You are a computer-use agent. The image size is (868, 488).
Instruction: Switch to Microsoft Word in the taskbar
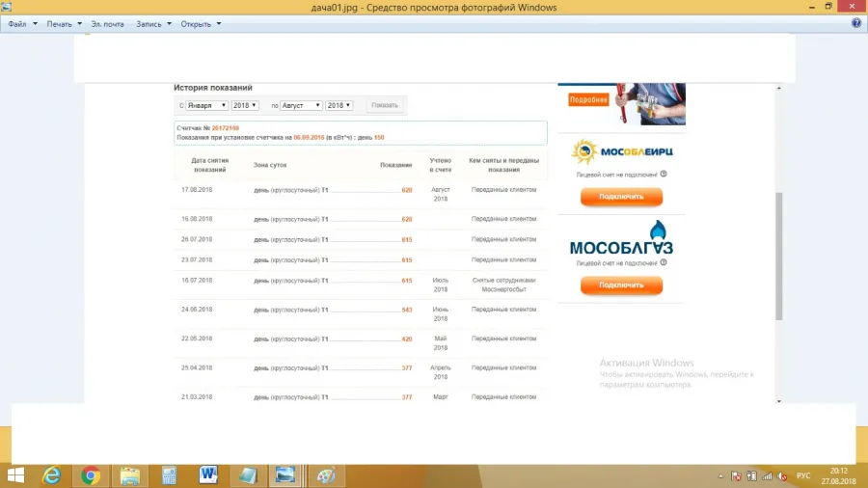[208, 475]
